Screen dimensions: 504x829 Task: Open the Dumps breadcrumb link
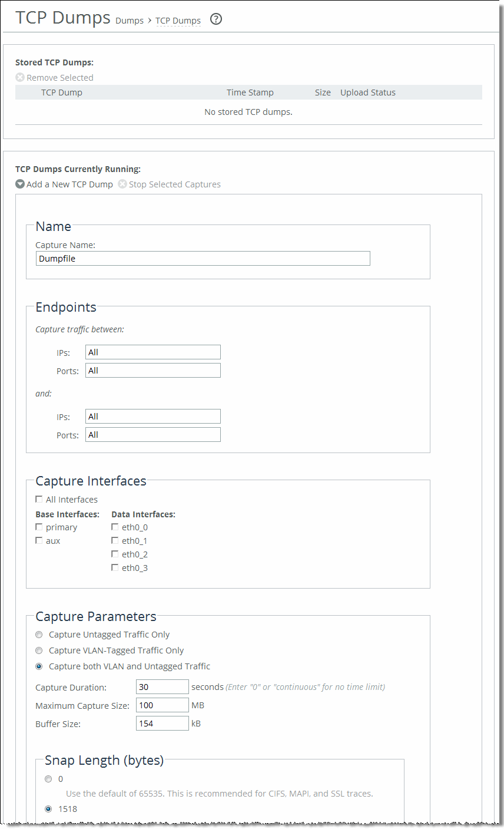(x=130, y=21)
